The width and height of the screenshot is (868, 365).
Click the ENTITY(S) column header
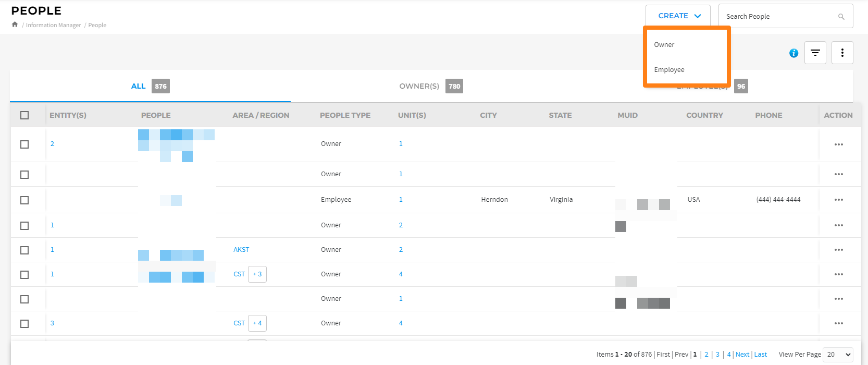click(68, 115)
